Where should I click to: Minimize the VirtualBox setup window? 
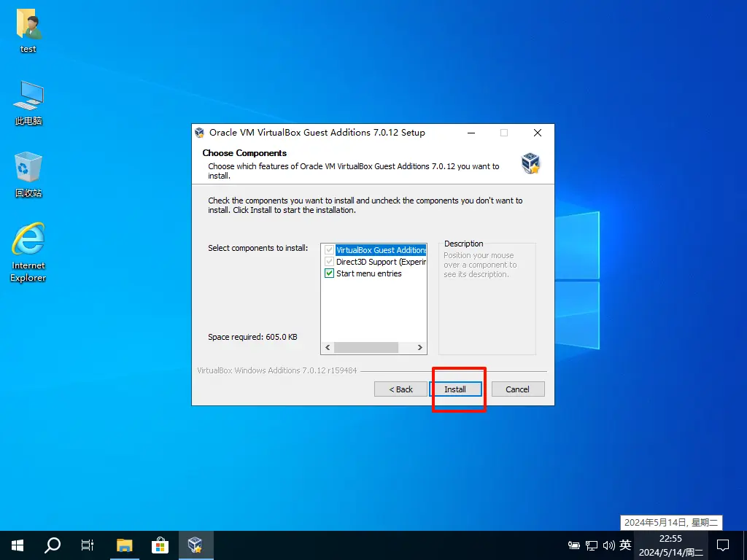pyautogui.click(x=471, y=133)
